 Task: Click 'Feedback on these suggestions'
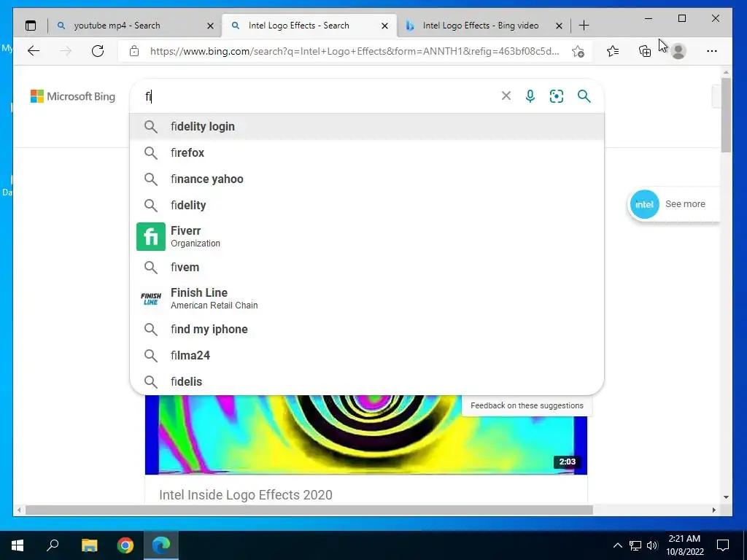527,405
